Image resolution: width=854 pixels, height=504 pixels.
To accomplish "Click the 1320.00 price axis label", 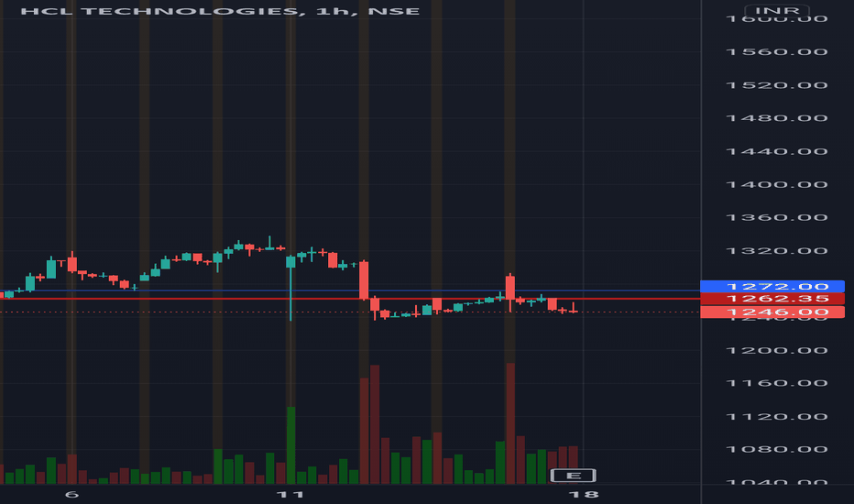I will coord(777,251).
